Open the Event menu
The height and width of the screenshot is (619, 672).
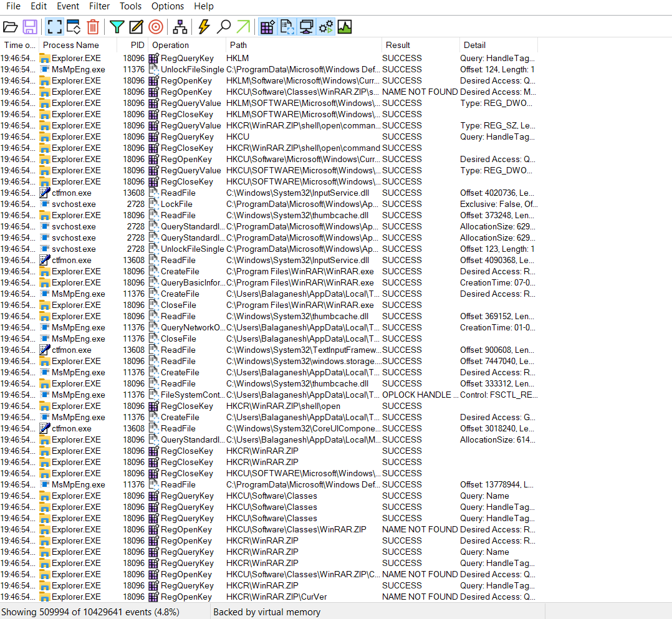[68, 6]
